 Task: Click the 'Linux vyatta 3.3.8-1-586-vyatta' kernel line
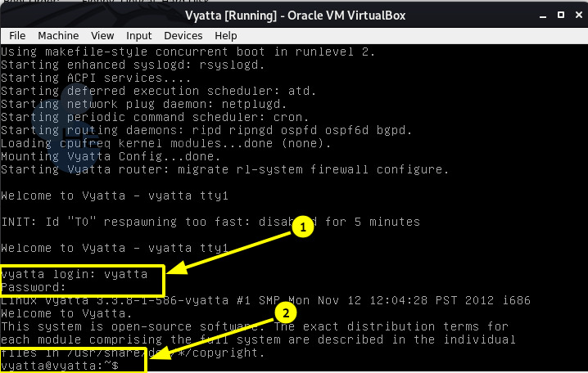click(265, 300)
